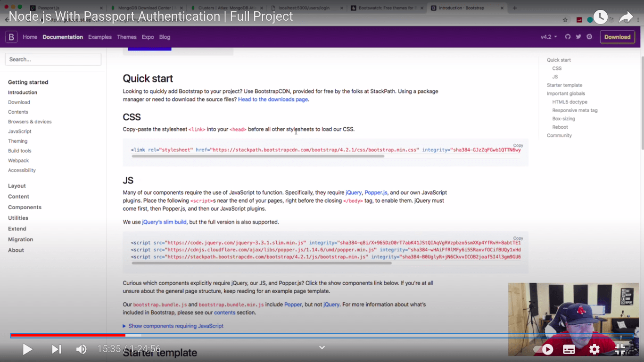Click the video title text

point(151,16)
